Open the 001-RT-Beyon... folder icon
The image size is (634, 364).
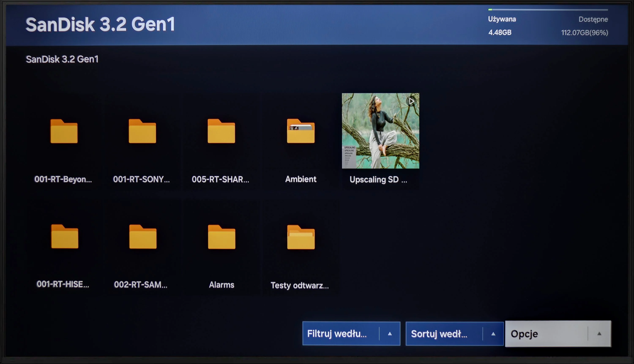click(x=64, y=131)
